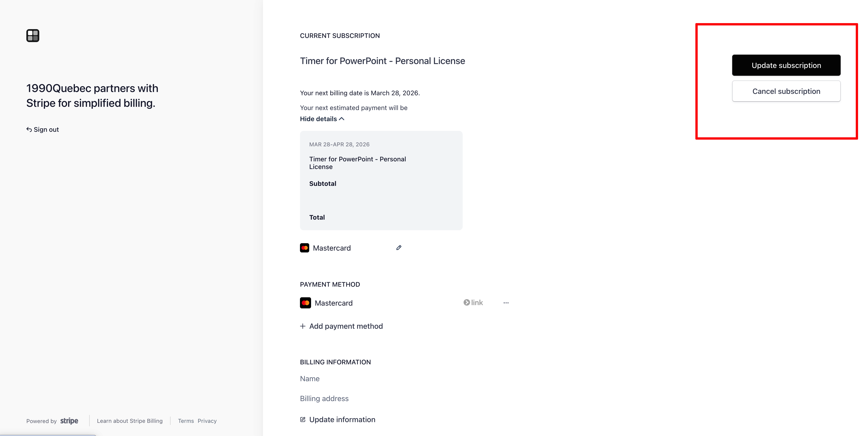Open the Privacy link
The height and width of the screenshot is (436, 868).
pyautogui.click(x=207, y=421)
